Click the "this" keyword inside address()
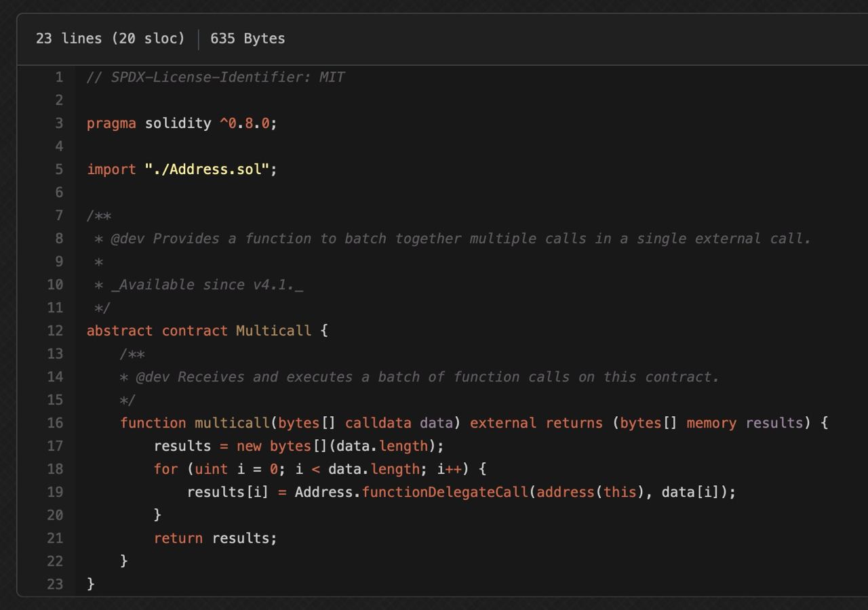This screenshot has width=868, height=610. click(x=620, y=492)
